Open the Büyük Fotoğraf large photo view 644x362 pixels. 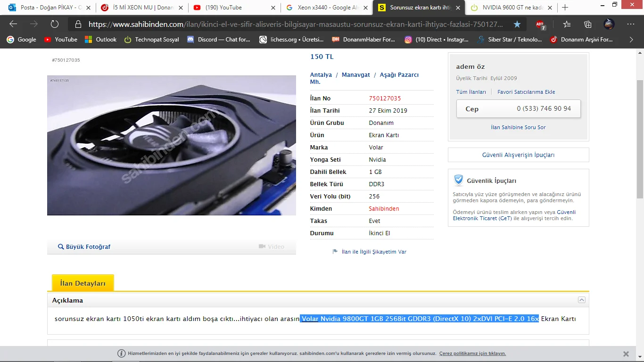(x=84, y=247)
